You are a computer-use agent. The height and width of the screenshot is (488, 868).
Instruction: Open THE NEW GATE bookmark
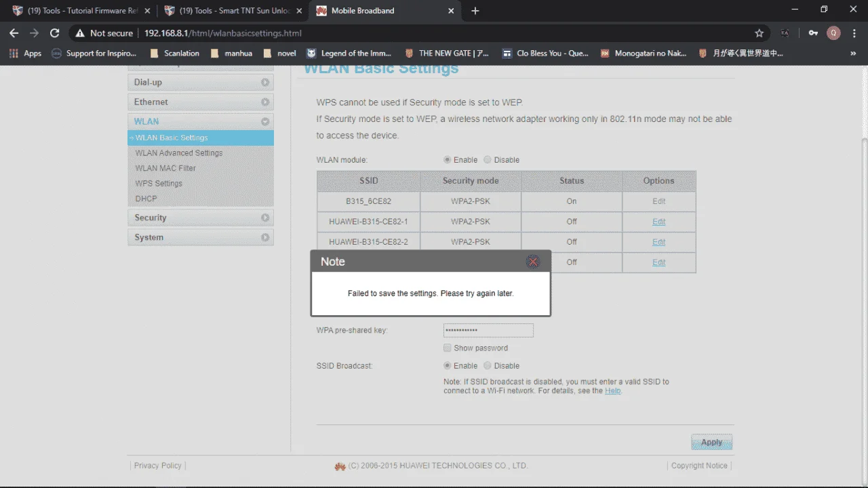(x=447, y=53)
